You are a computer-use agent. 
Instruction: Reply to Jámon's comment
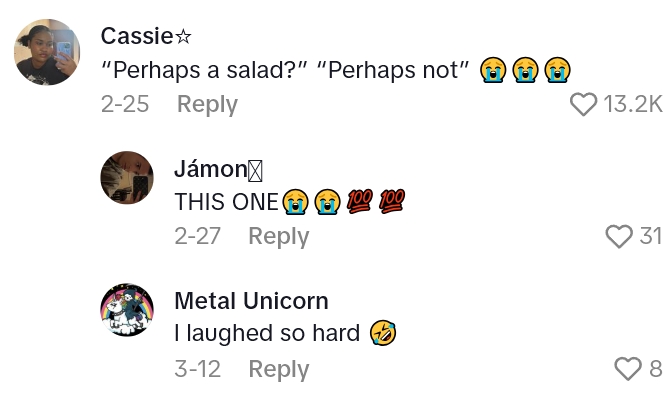[279, 236]
